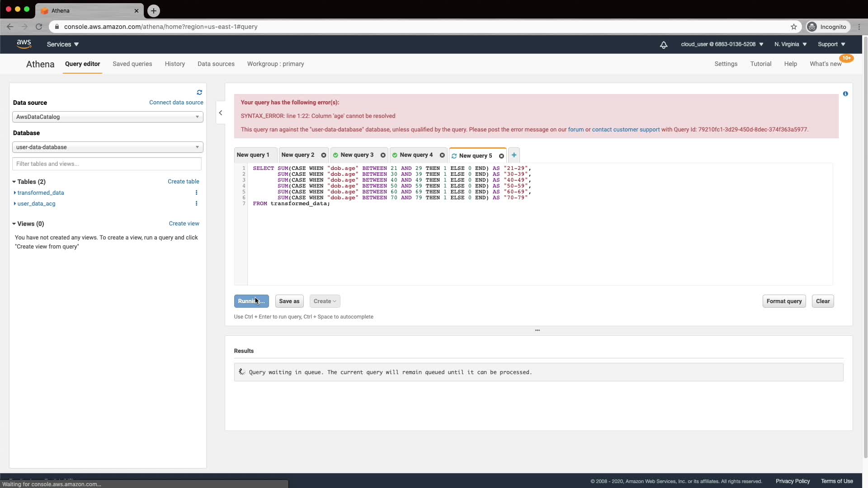Refresh the data source panel

199,93
